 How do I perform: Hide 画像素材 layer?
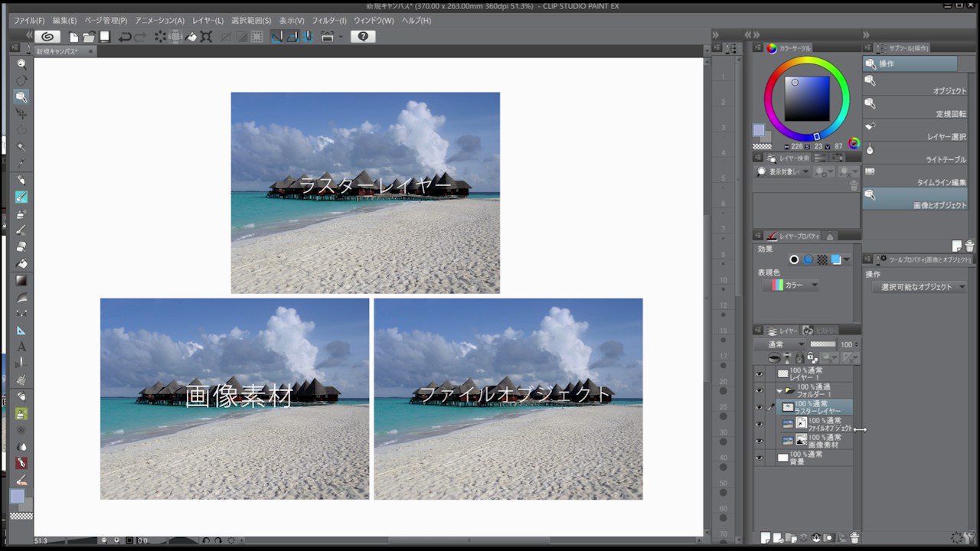(759, 441)
